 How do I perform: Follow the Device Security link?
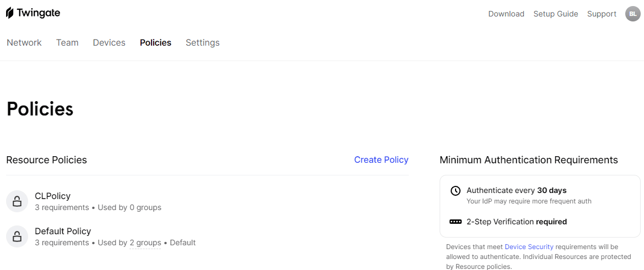click(529, 247)
